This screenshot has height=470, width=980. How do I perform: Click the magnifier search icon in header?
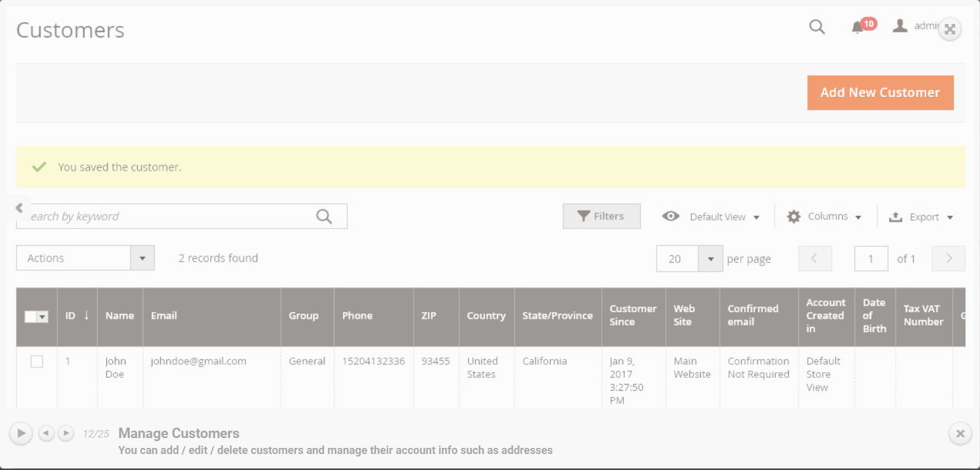[x=817, y=26]
